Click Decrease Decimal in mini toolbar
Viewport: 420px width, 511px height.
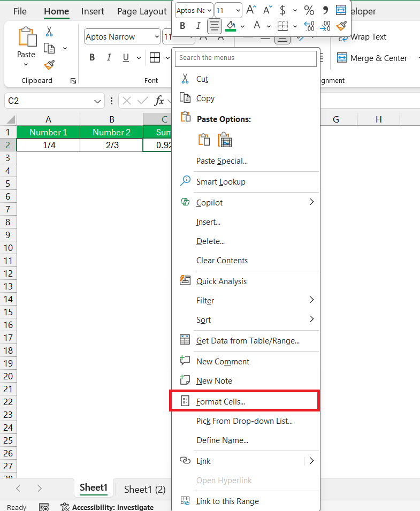pyautogui.click(x=325, y=26)
